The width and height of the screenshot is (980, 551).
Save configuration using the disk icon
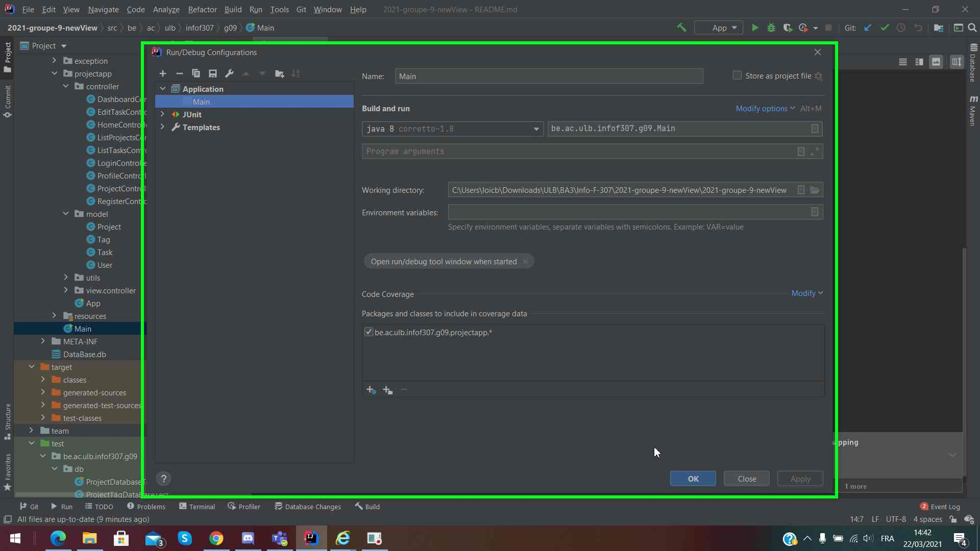pos(213,73)
